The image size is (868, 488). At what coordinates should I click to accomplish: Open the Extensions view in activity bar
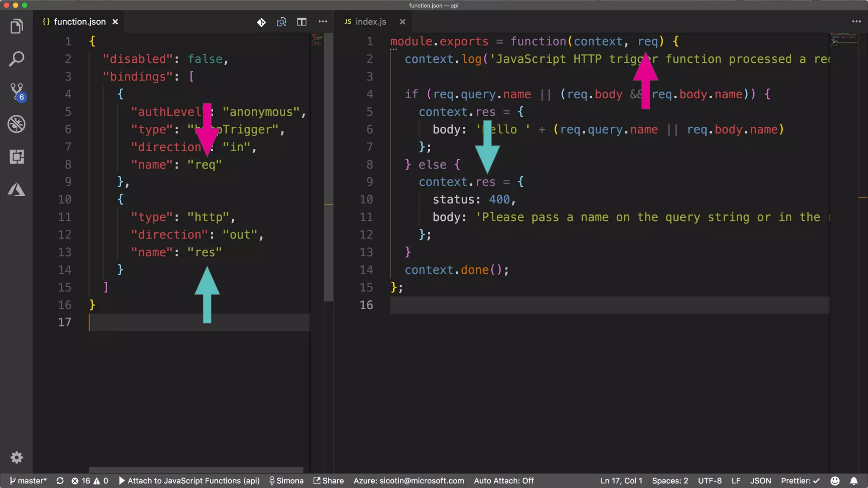[x=17, y=157]
